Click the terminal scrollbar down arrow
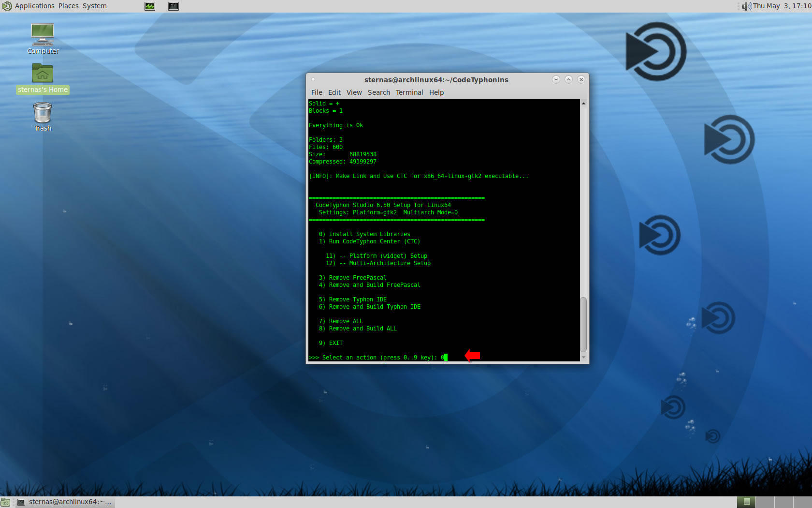The image size is (812, 508). tap(583, 358)
